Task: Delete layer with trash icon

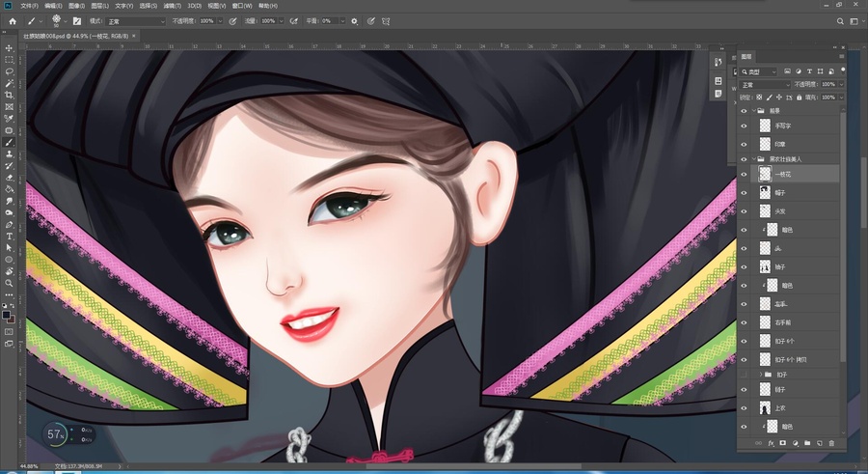Action: 831,443
